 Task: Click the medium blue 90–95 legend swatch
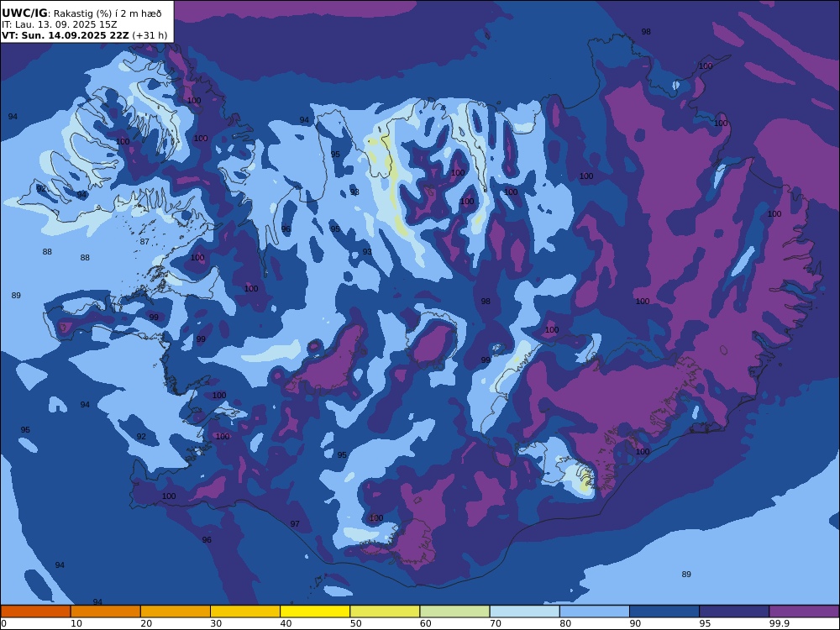[x=664, y=612]
